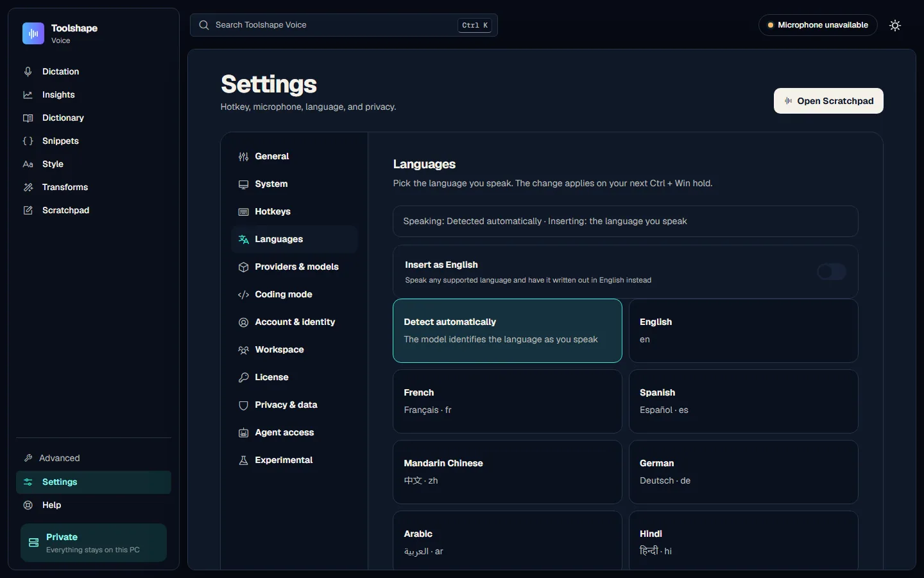Click the search magnifier icon
The image size is (924, 578).
pos(204,25)
